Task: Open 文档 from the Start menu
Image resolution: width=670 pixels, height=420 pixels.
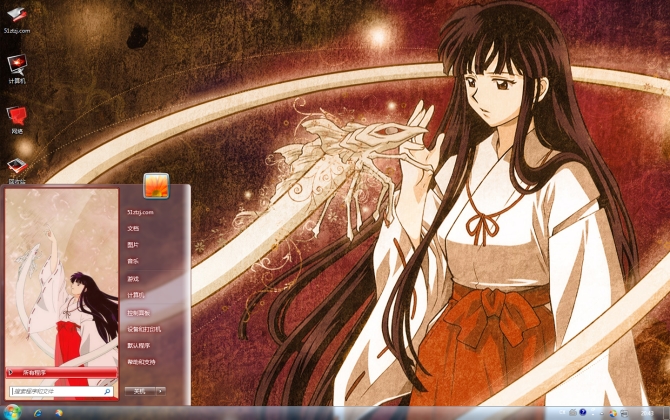Action: pyautogui.click(x=133, y=229)
